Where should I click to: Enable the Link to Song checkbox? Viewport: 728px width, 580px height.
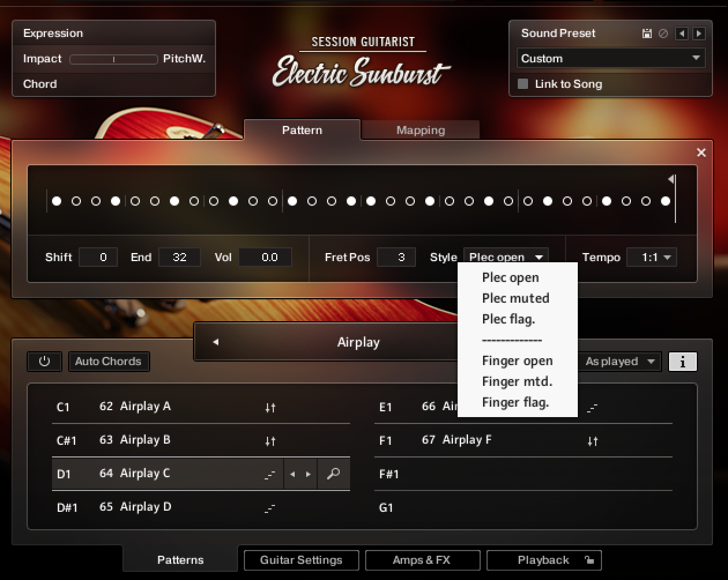[523, 84]
